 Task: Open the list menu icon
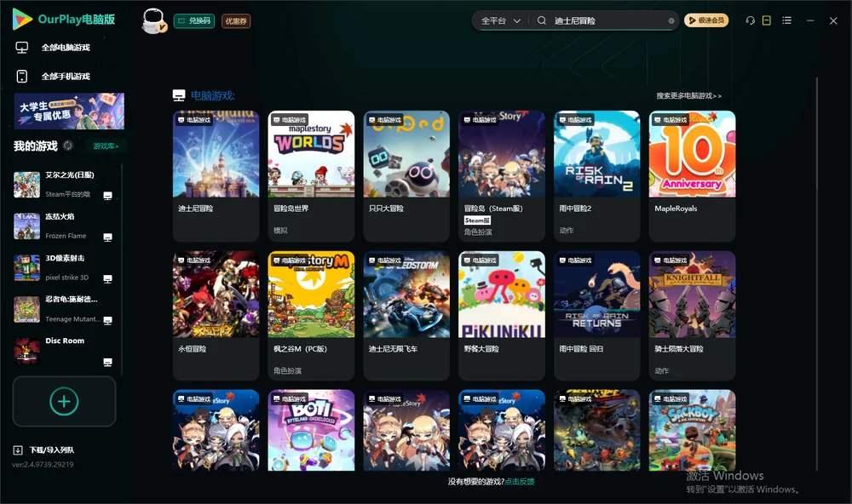[786, 20]
